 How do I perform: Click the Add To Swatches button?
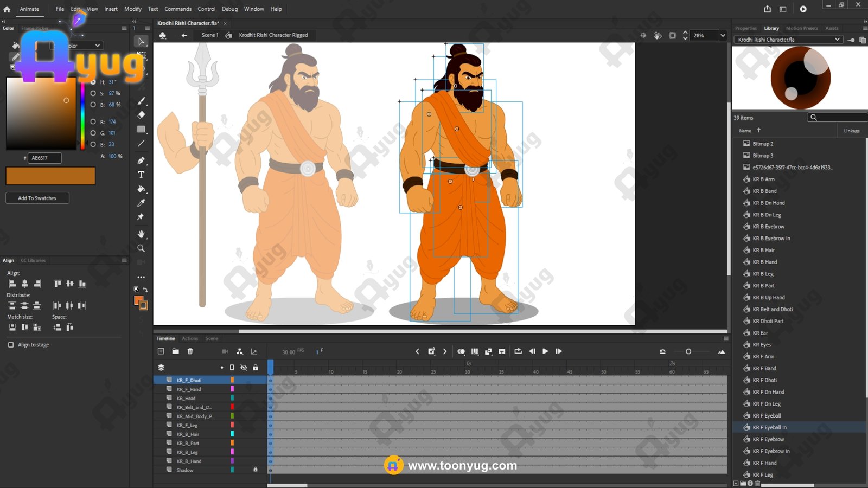pos(37,198)
